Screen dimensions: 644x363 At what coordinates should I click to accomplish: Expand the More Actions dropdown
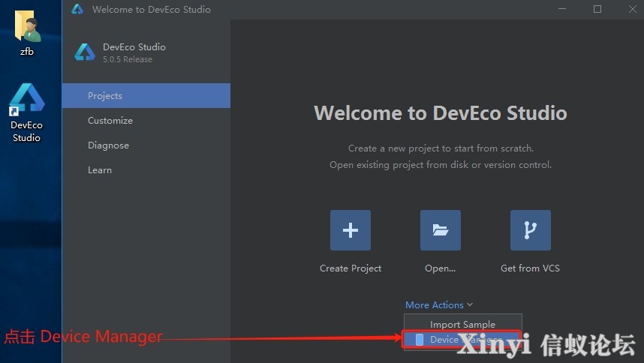click(x=439, y=304)
